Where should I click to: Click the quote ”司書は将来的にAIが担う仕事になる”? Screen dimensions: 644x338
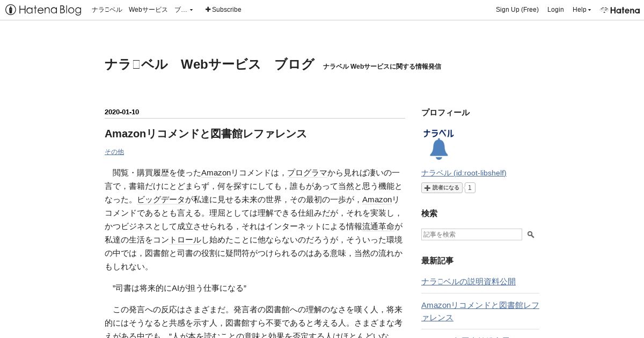[x=179, y=288]
